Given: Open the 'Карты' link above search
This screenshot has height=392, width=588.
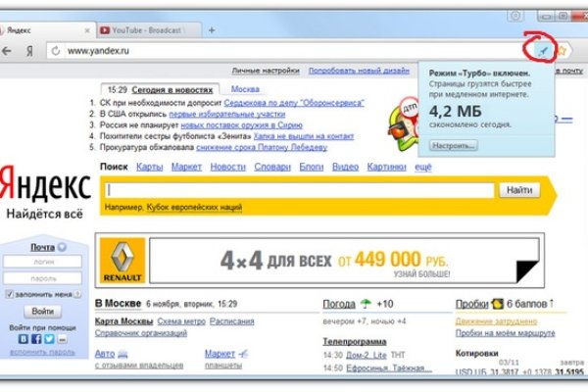Looking at the screenshot, I should click(x=150, y=168).
